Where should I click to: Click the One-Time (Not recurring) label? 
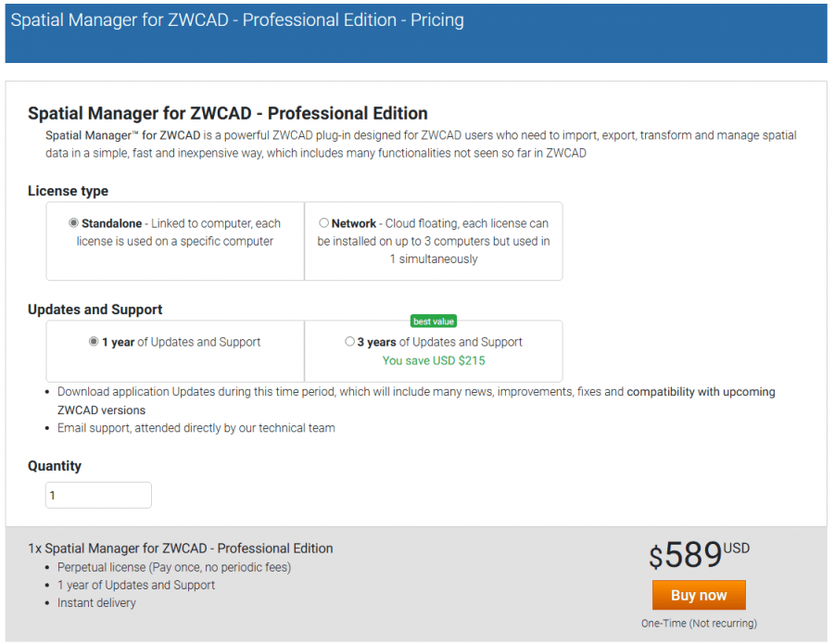click(699, 623)
